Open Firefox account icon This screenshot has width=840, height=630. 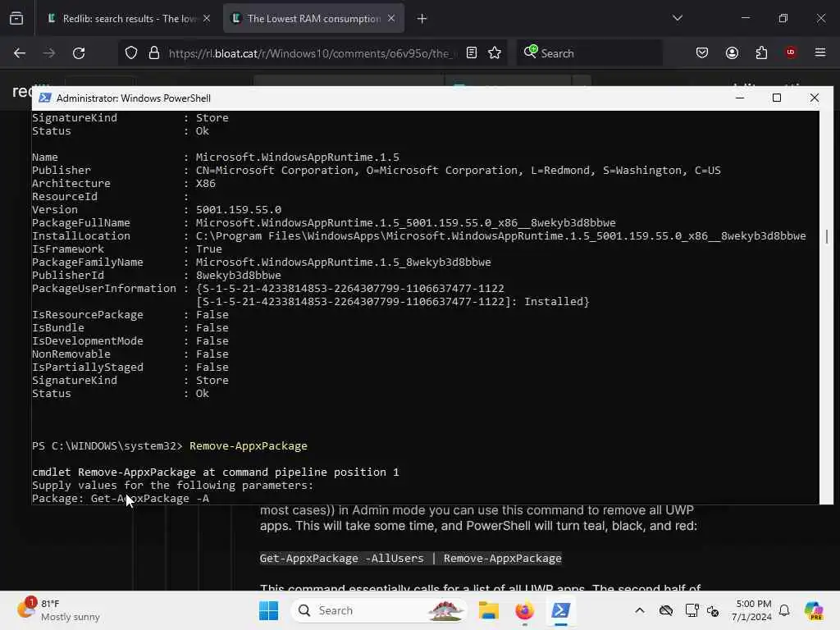(x=732, y=53)
